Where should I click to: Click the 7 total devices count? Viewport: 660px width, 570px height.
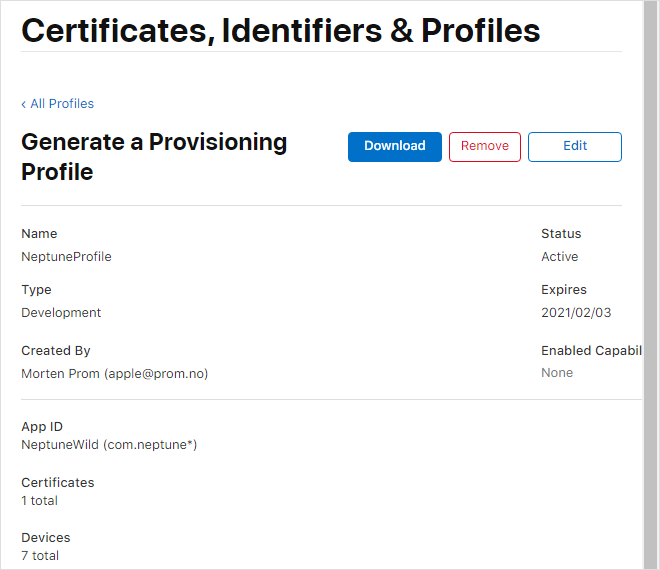[39, 556]
